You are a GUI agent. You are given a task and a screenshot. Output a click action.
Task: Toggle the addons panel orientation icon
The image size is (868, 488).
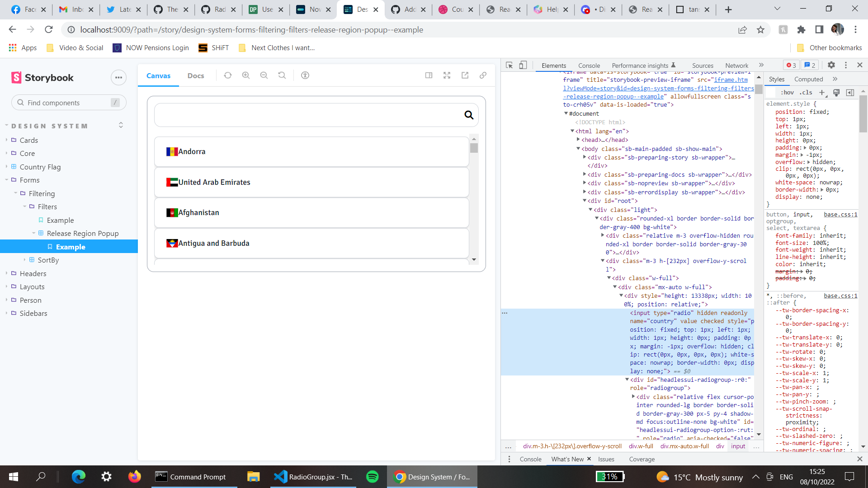(x=429, y=75)
